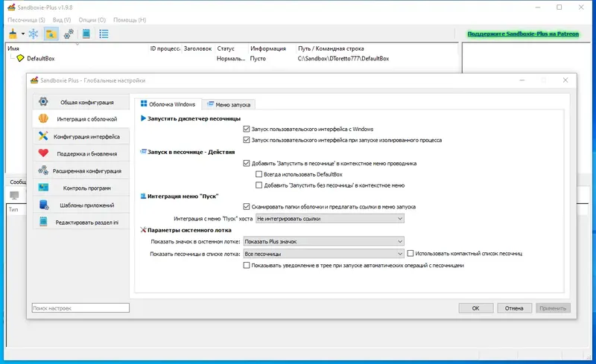
Task: Click the Поиск настроек search field
Action: click(80, 307)
